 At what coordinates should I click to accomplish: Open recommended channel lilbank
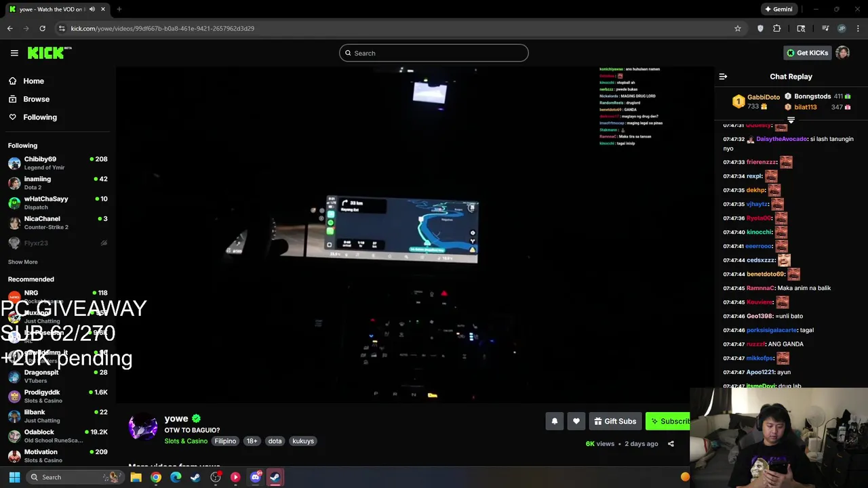[58, 416]
